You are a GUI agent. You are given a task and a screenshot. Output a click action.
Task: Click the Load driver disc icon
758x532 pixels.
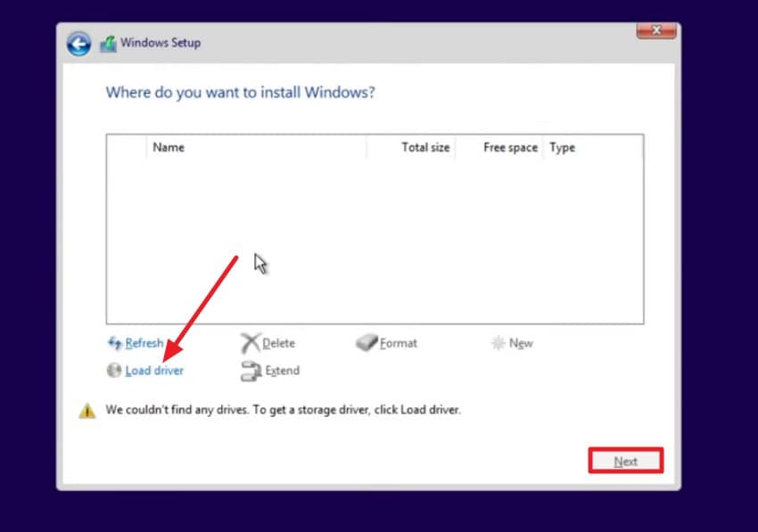114,371
